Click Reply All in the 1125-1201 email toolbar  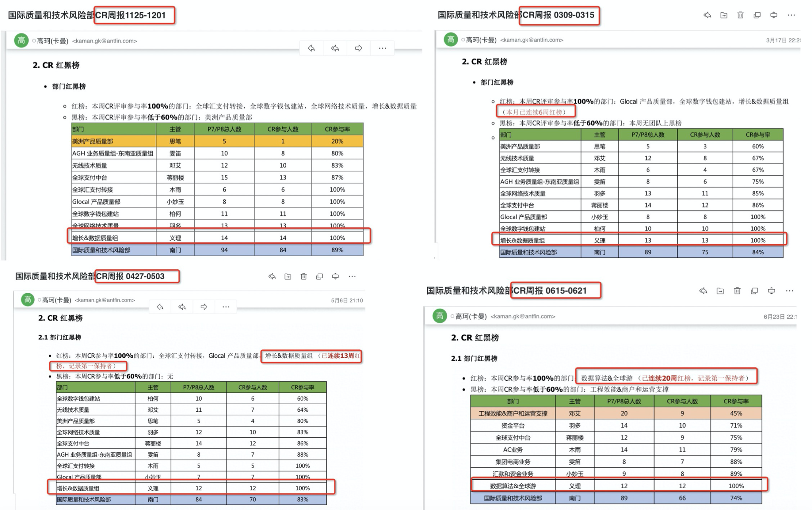[x=335, y=48]
